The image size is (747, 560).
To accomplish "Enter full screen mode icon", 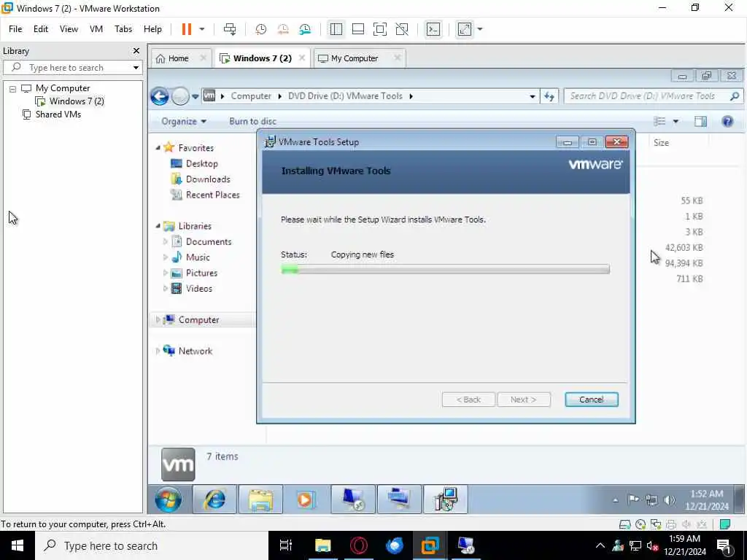I will pos(379,29).
